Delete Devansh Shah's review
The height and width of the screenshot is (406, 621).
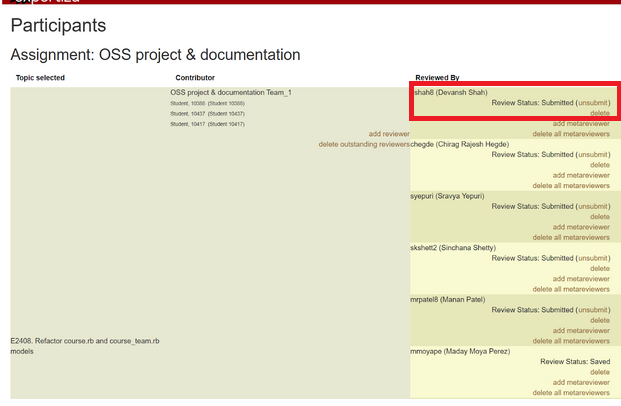click(599, 113)
